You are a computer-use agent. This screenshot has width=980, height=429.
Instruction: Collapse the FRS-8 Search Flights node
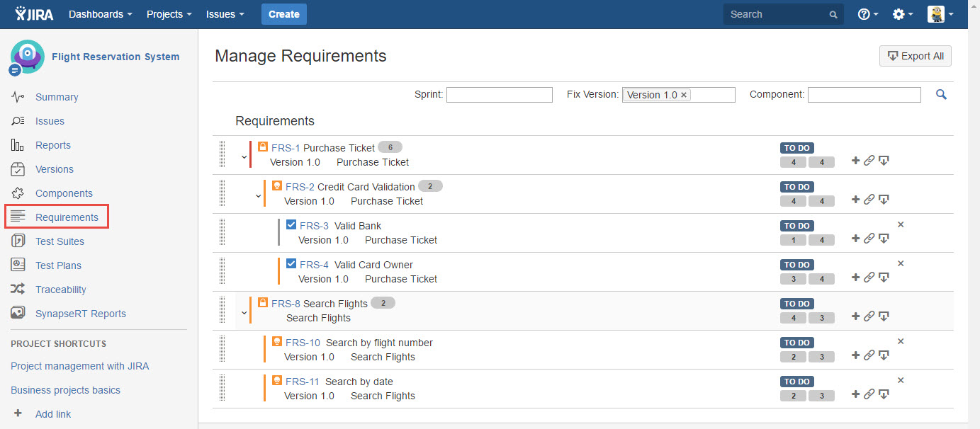(x=244, y=313)
